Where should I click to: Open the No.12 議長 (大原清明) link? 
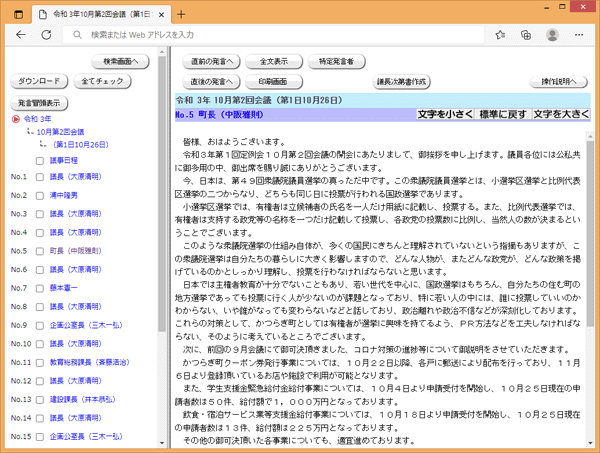tap(75, 381)
